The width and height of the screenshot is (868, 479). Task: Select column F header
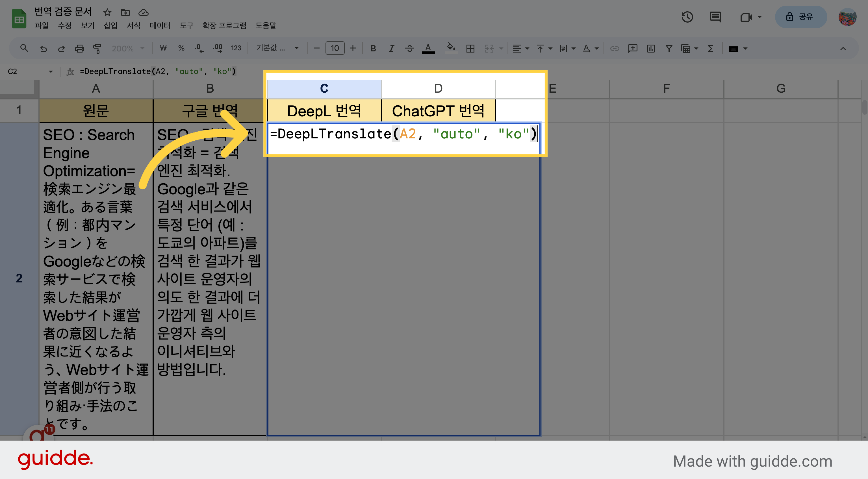point(667,89)
